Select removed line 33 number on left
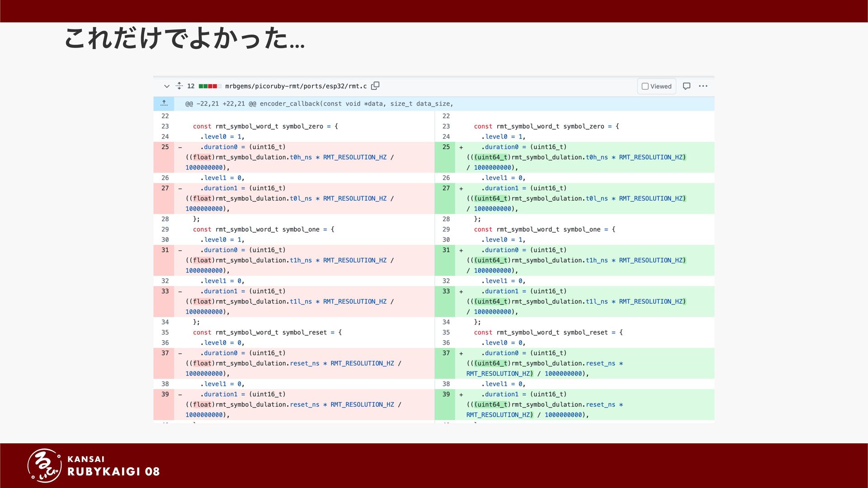The image size is (868, 488). (165, 291)
